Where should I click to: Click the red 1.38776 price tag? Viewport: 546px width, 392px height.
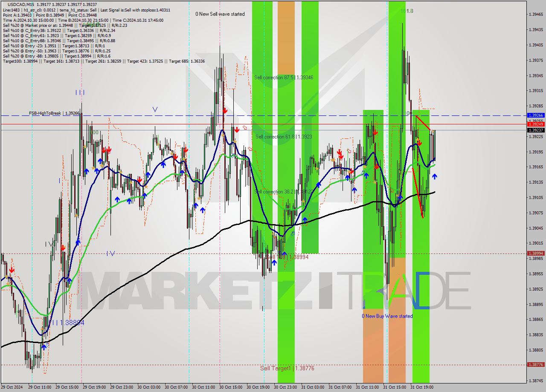pyautogui.click(x=536, y=365)
